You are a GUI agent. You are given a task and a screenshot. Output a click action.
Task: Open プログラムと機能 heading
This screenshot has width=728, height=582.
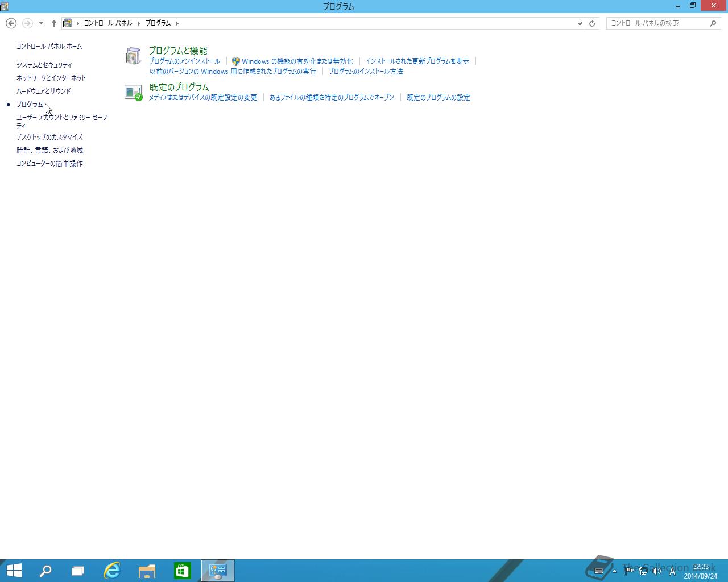click(x=178, y=51)
